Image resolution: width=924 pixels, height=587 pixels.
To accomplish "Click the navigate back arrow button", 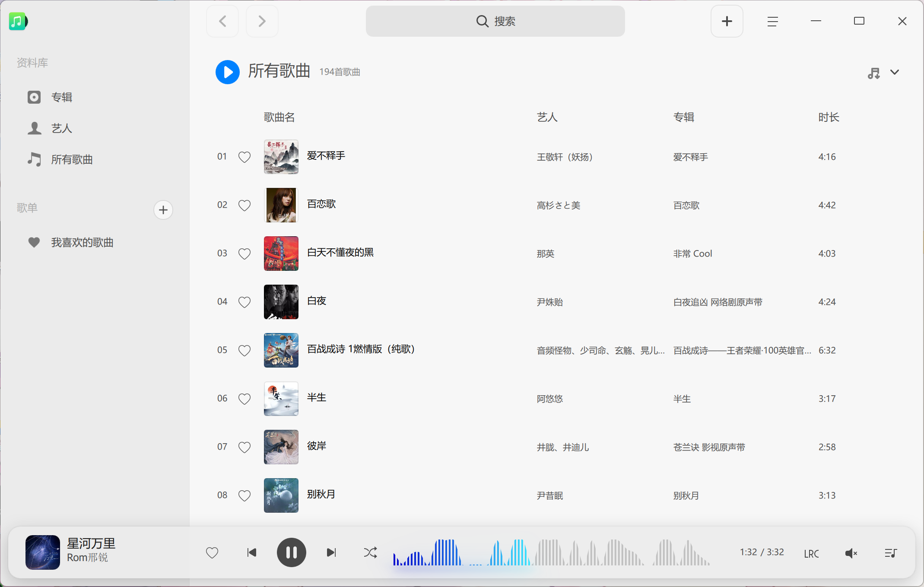I will (x=222, y=21).
